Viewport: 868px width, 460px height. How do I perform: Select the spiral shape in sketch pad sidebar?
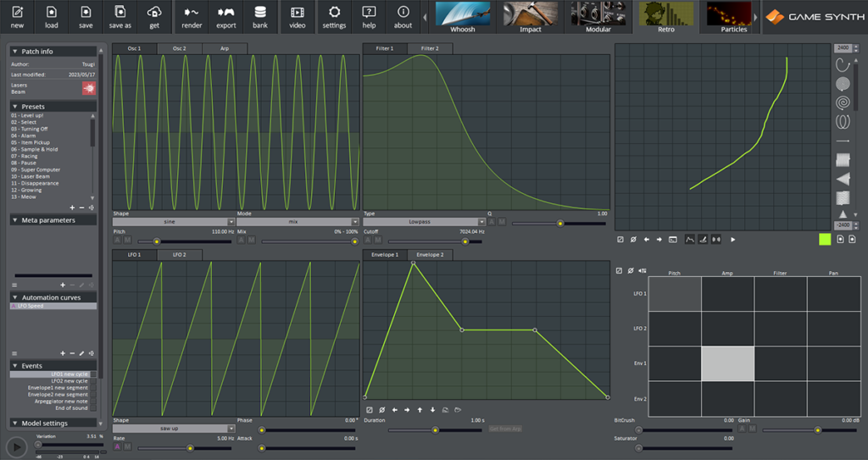tap(843, 103)
